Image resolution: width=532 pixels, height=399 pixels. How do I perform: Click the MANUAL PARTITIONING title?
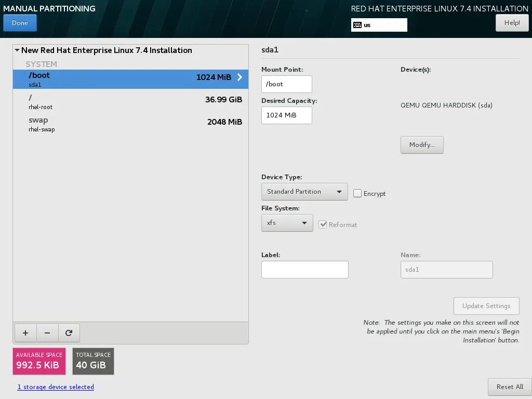[x=49, y=8]
